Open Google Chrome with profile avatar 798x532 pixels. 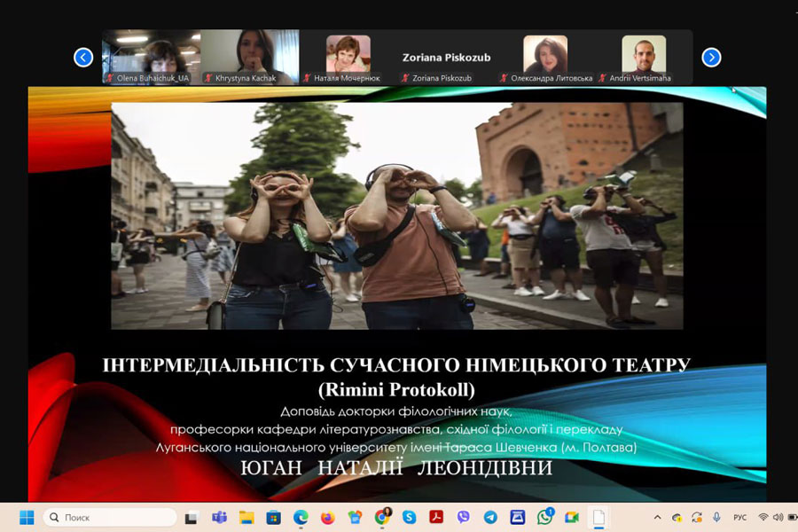382,517
